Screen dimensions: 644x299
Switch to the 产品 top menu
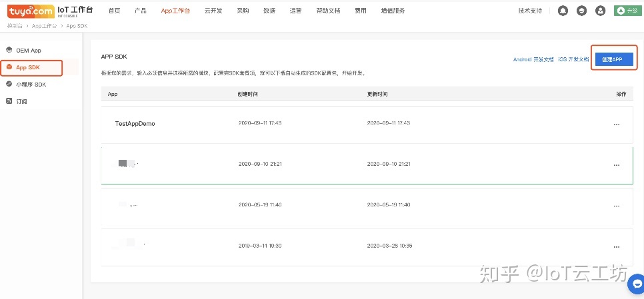click(x=140, y=11)
